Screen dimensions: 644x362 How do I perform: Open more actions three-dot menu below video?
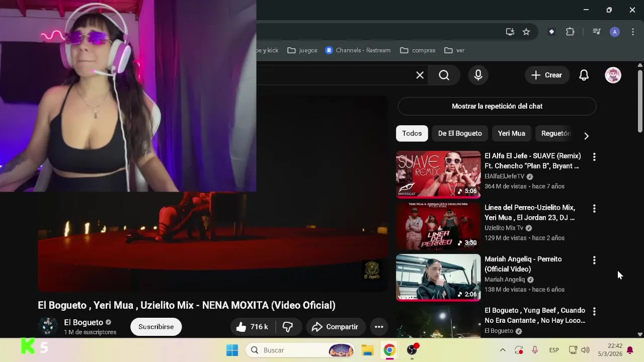click(x=379, y=327)
